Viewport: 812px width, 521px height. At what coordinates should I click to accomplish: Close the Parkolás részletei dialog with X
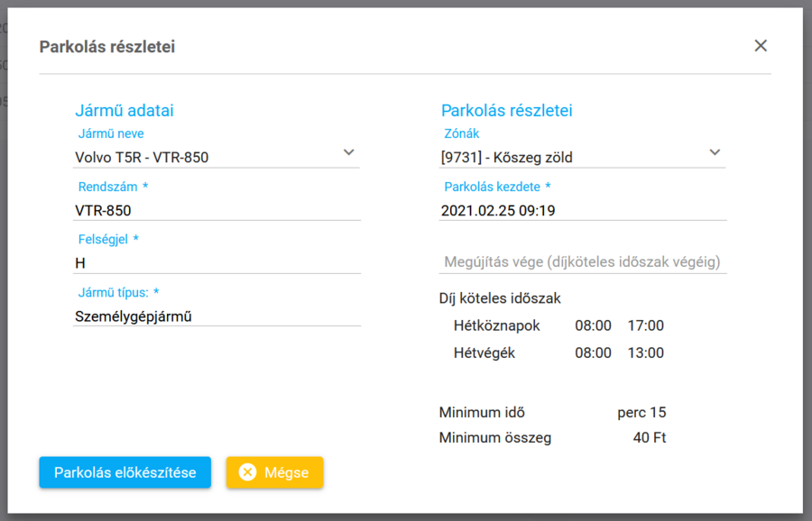pos(761,46)
